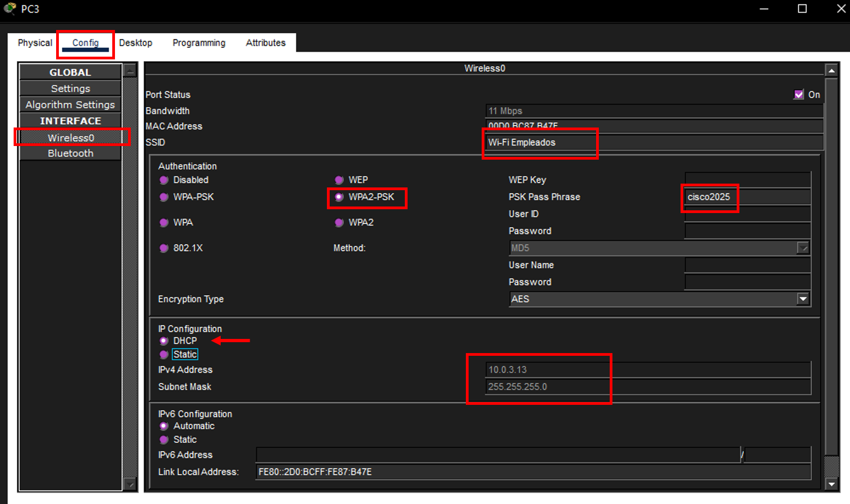Maximize the PC3 window
This screenshot has width=850, height=504.
[802, 9]
